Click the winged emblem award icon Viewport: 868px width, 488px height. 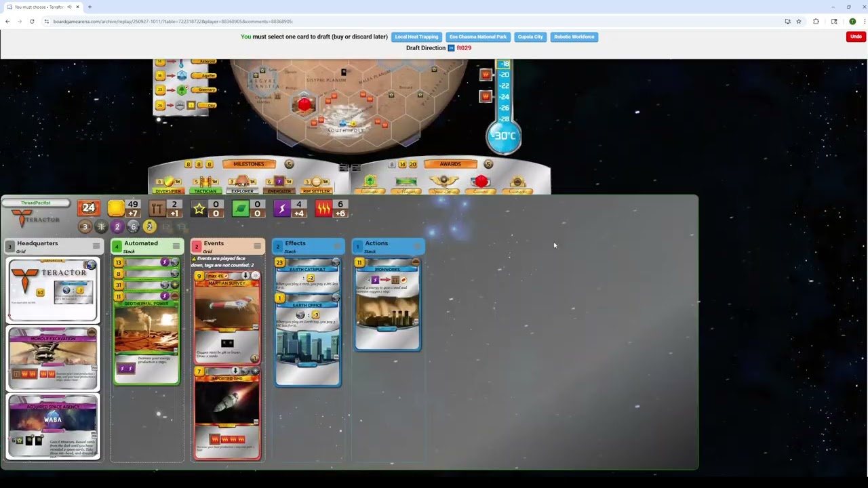443,182
